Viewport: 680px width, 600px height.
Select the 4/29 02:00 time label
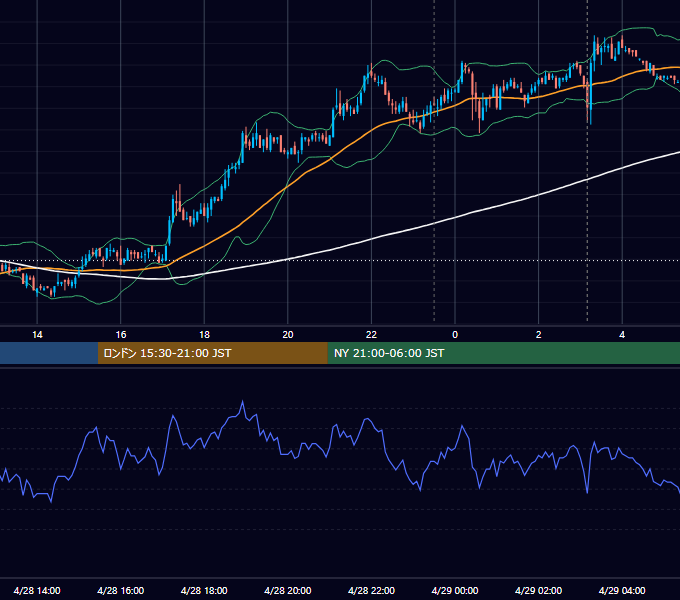(538, 590)
